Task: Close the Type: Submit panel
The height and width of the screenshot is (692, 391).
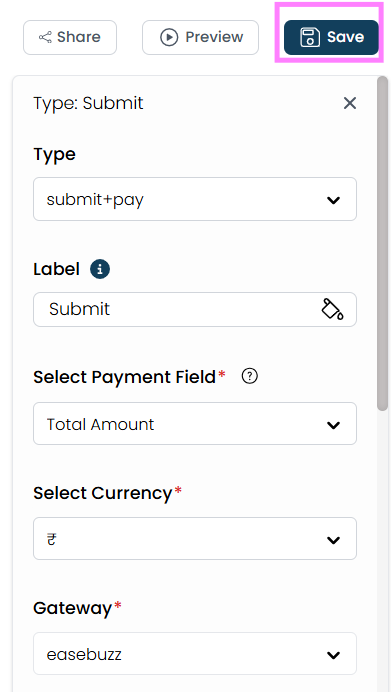Action: pos(350,103)
